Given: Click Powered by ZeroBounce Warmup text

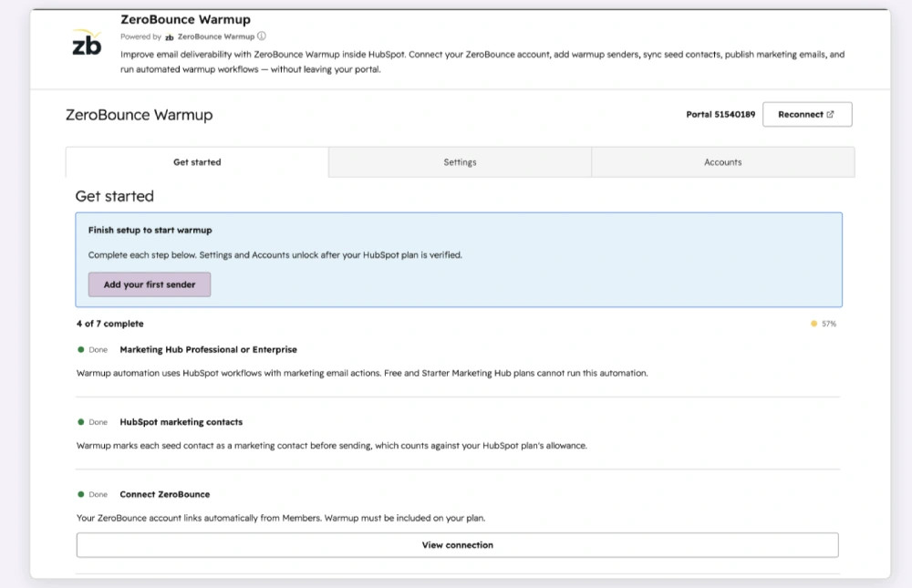Looking at the screenshot, I should [187, 36].
